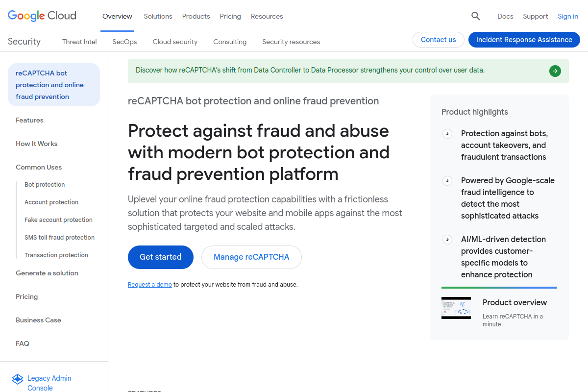Click the Get started button
588x392 pixels.
[160, 257]
